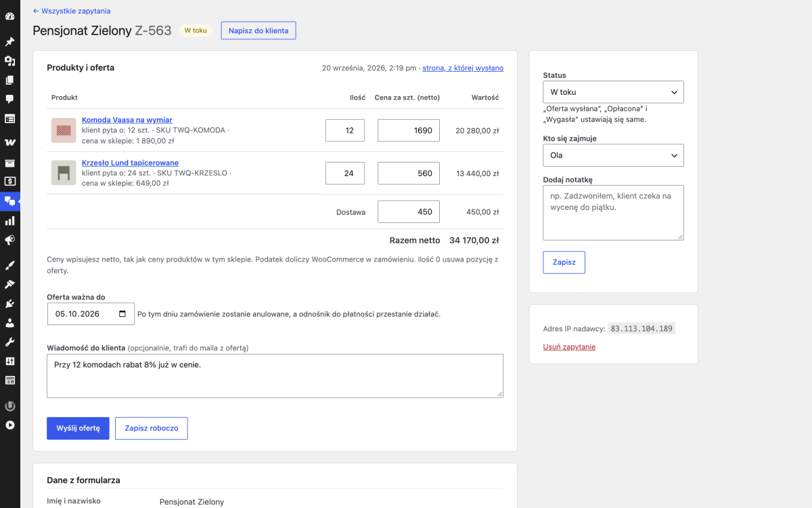The height and width of the screenshot is (508, 812).
Task: Open the Status dropdown showing W toku
Action: click(613, 92)
